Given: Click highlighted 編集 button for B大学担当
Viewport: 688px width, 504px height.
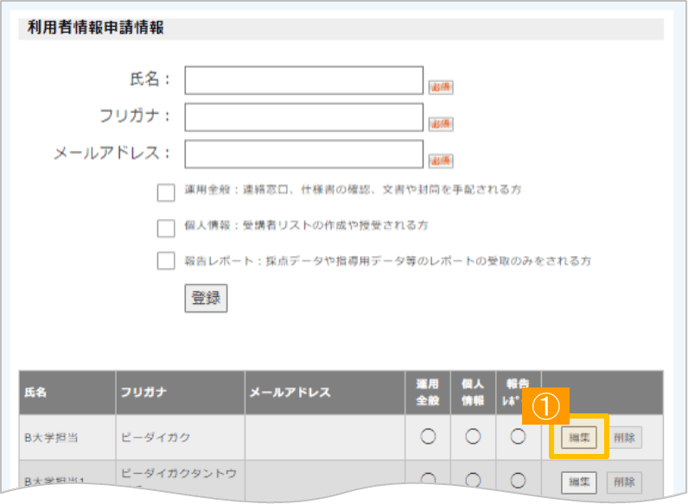Looking at the screenshot, I should point(579,437).
